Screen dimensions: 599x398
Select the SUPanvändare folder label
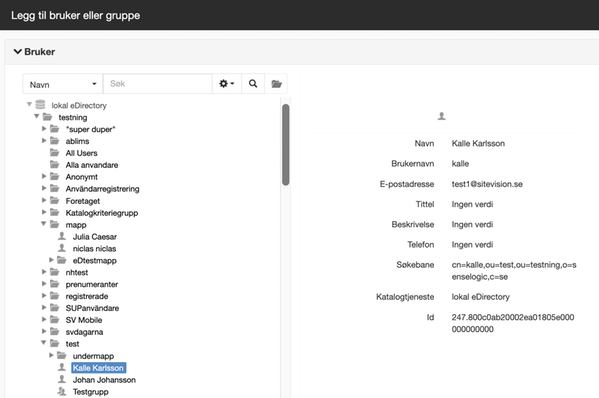pos(92,308)
